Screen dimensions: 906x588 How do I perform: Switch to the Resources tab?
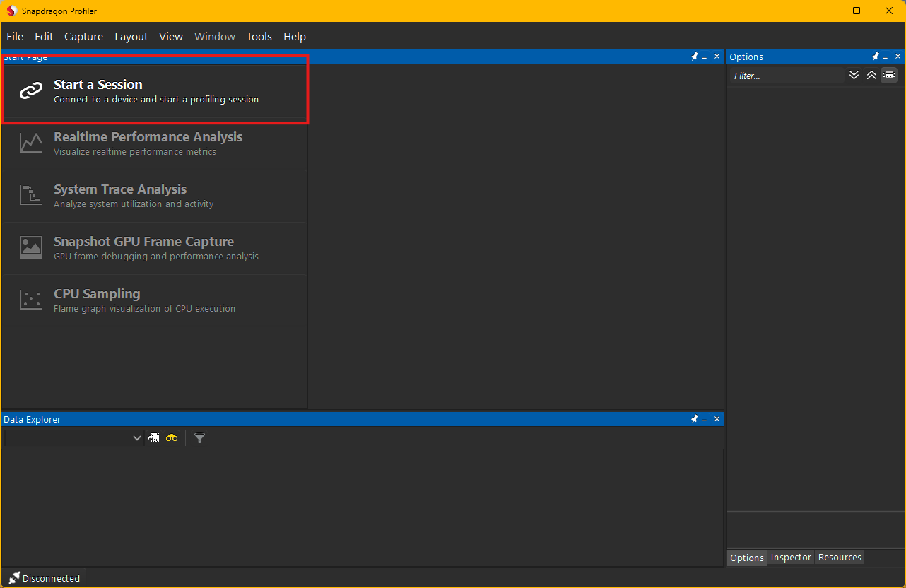840,558
